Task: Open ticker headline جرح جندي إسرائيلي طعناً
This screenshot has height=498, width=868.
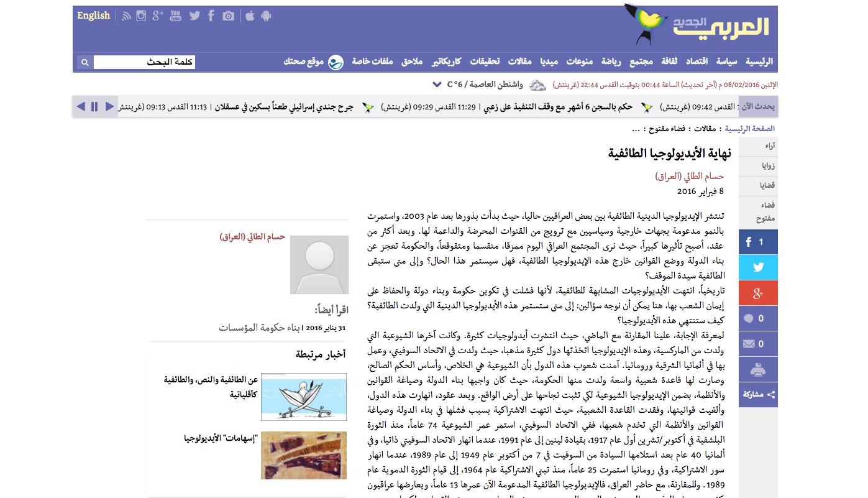Action: (284, 107)
